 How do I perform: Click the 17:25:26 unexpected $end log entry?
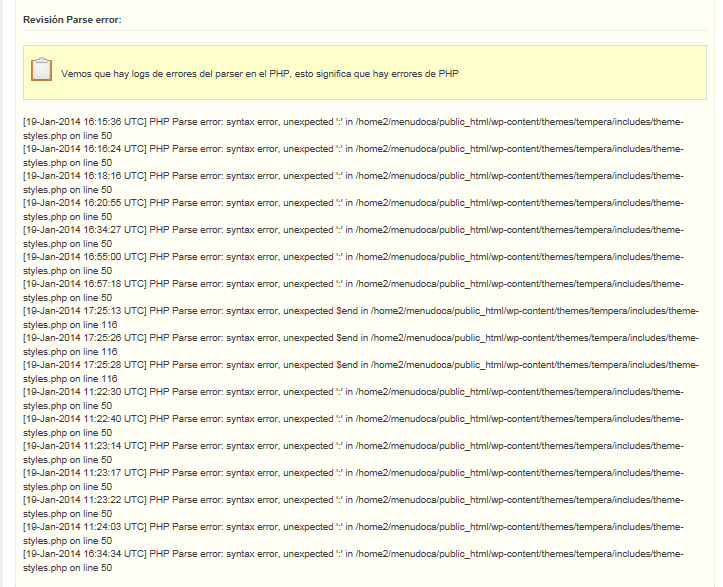[x=361, y=344]
